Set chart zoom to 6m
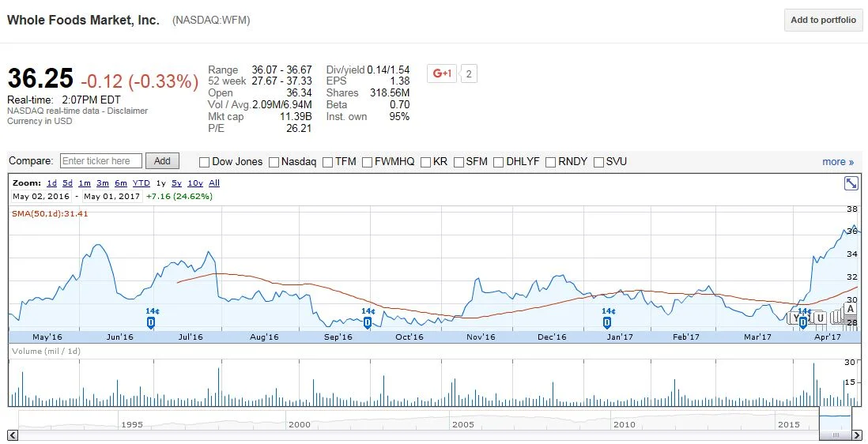Viewport: 868px width, 444px height. [121, 183]
